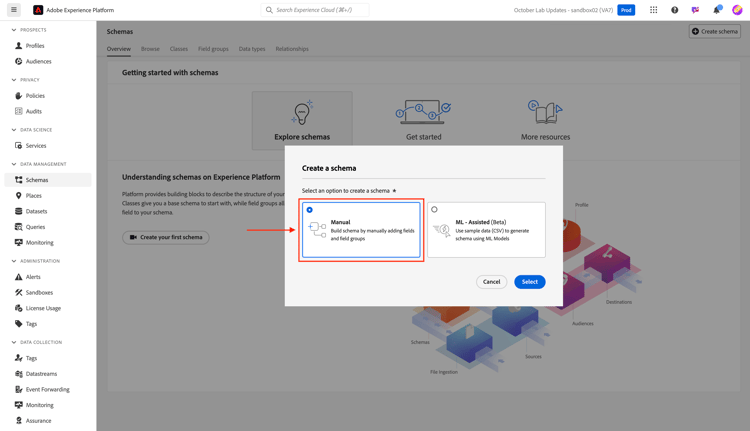Image resolution: width=750 pixels, height=431 pixels.
Task: Collapse the Data Management section
Action: coord(14,164)
